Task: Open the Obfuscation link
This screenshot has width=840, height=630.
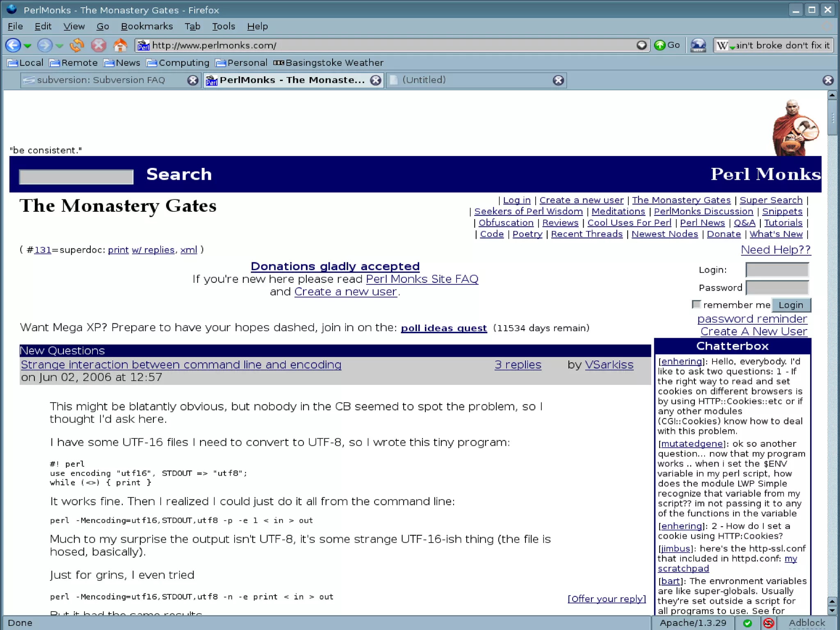Action: (x=506, y=223)
